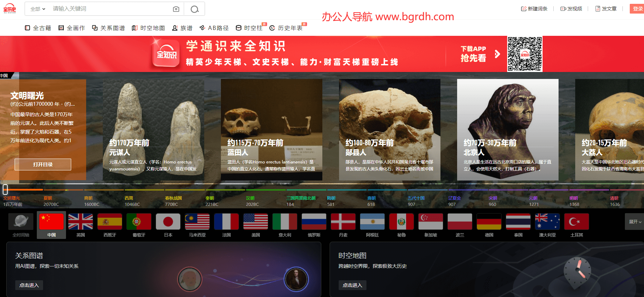Go to the 时空地图 menu item
644x297 pixels.
(148, 28)
